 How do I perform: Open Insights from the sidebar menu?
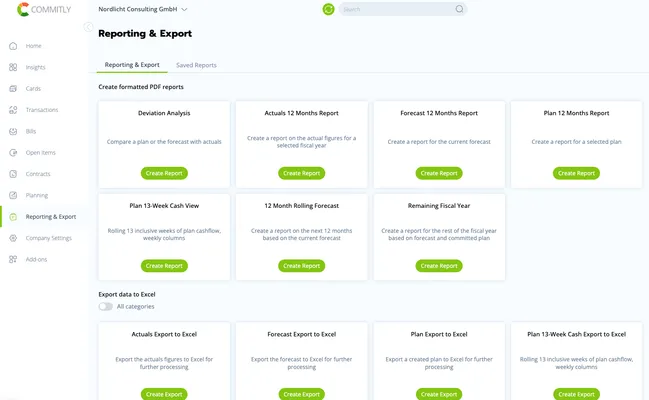click(36, 67)
